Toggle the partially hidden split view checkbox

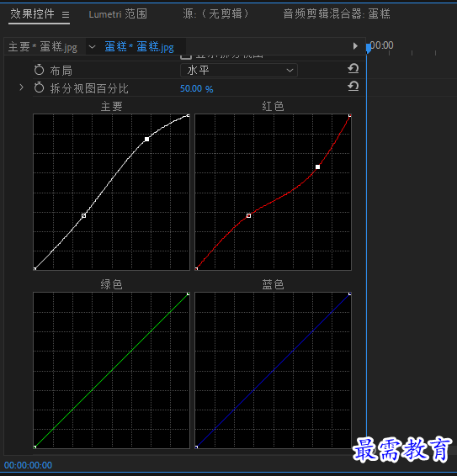(186, 56)
